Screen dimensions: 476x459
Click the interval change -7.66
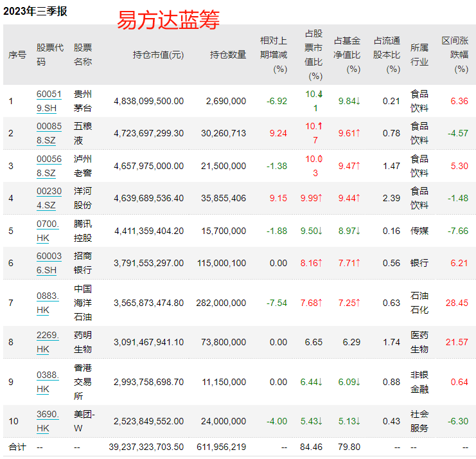[458, 231]
